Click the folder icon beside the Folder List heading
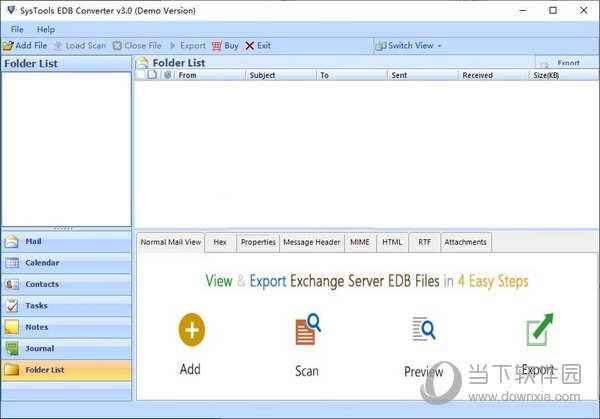Screen dimensions: 600x419 [x=142, y=63]
